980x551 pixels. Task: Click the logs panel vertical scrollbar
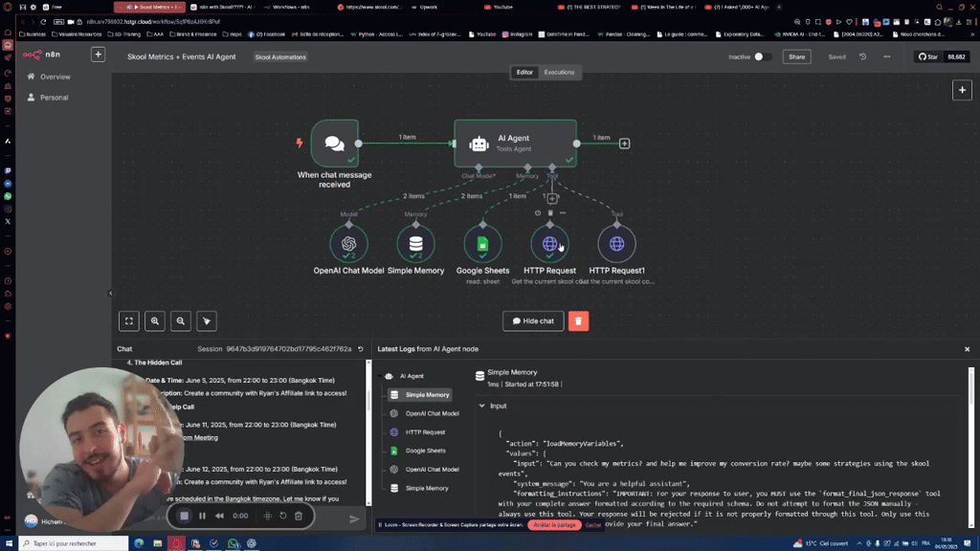tap(970, 447)
